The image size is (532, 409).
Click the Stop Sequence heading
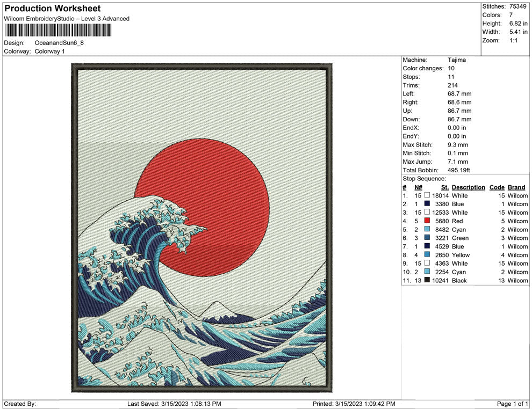(x=425, y=179)
